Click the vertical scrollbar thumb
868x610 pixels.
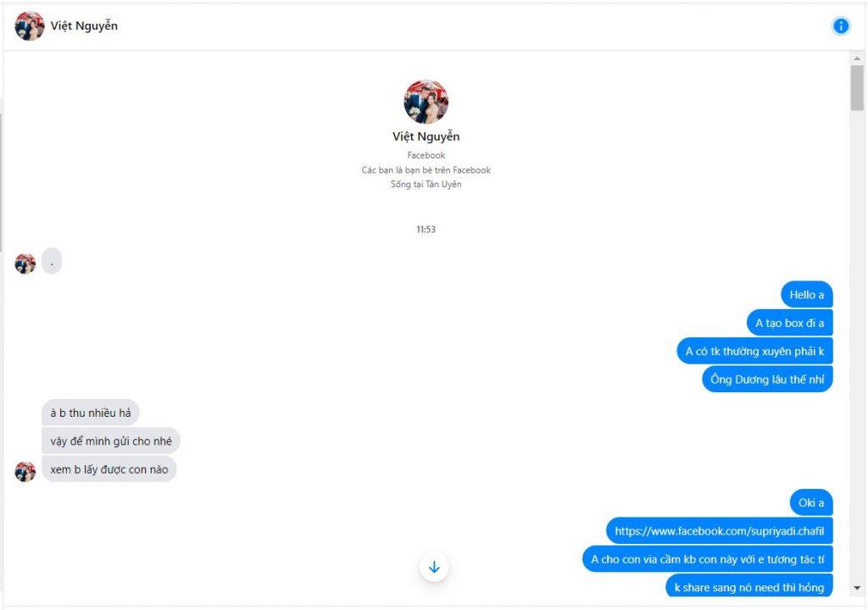click(857, 87)
